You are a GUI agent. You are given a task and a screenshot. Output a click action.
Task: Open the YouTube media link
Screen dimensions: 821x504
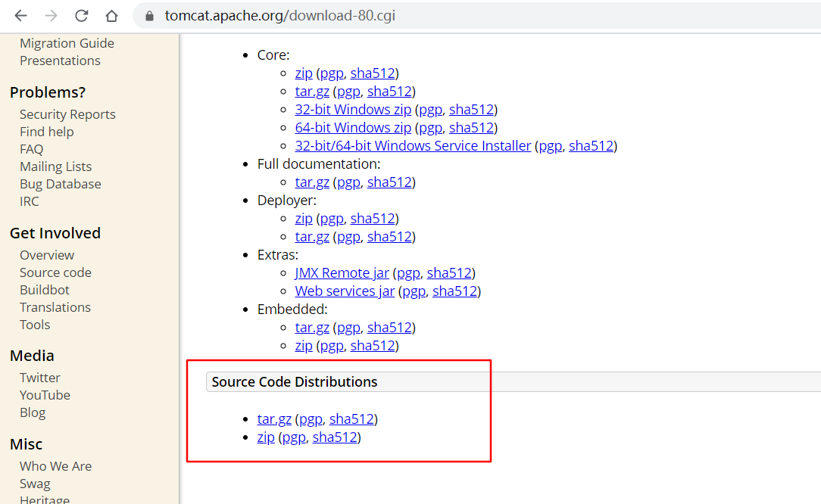click(x=45, y=395)
